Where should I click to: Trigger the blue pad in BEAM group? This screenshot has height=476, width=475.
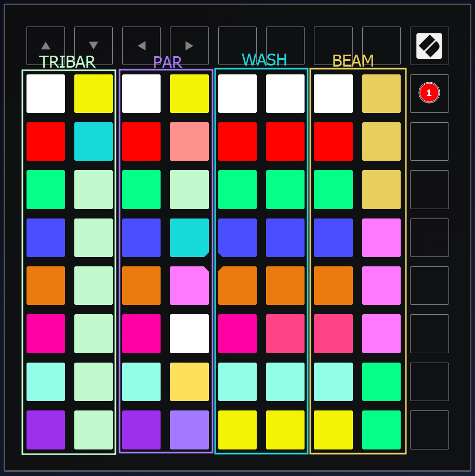[333, 238]
